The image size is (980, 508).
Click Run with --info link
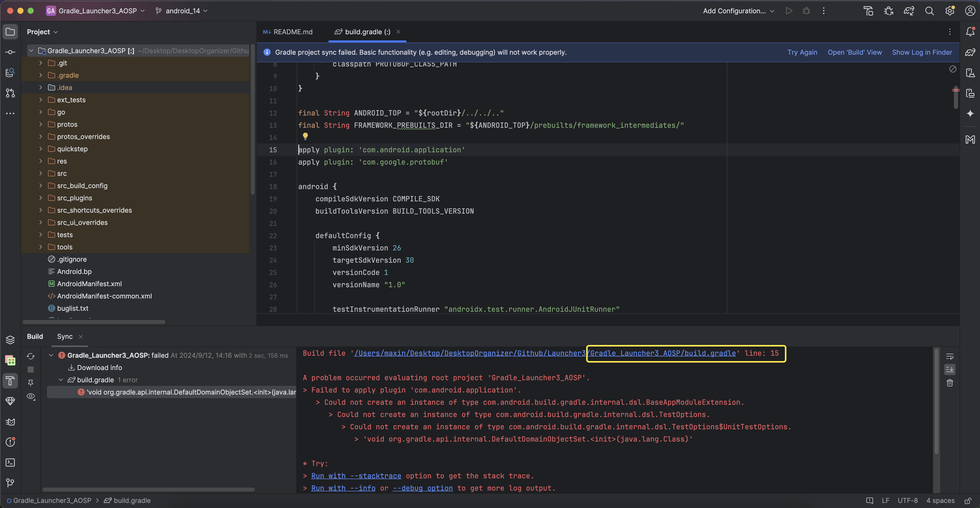coord(343,488)
